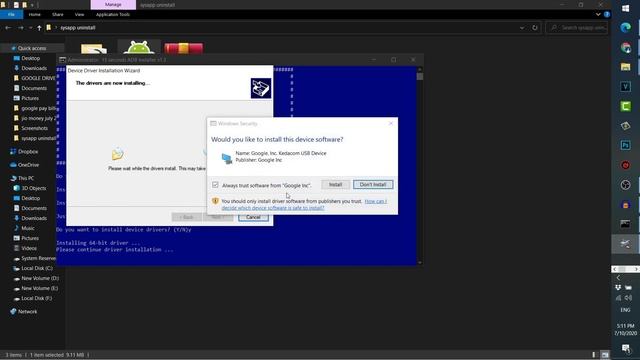640x360 pixels.
Task: Close the Windows Security dialog
Action: pyautogui.click(x=391, y=123)
